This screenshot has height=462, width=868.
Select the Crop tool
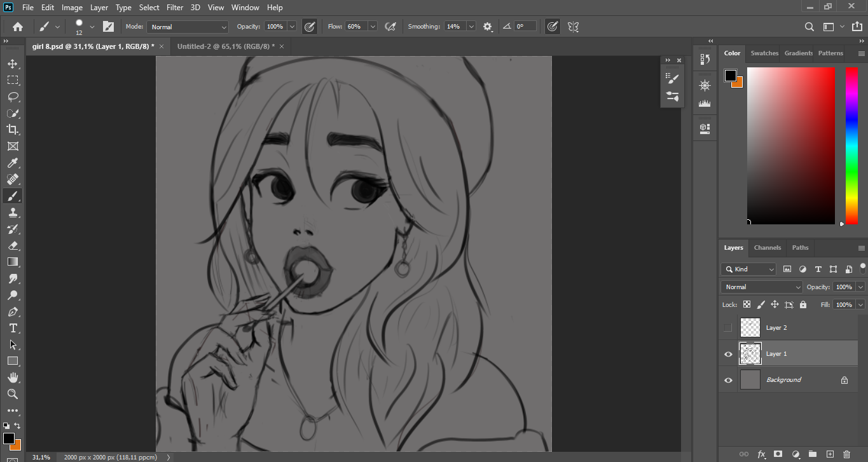click(12, 130)
